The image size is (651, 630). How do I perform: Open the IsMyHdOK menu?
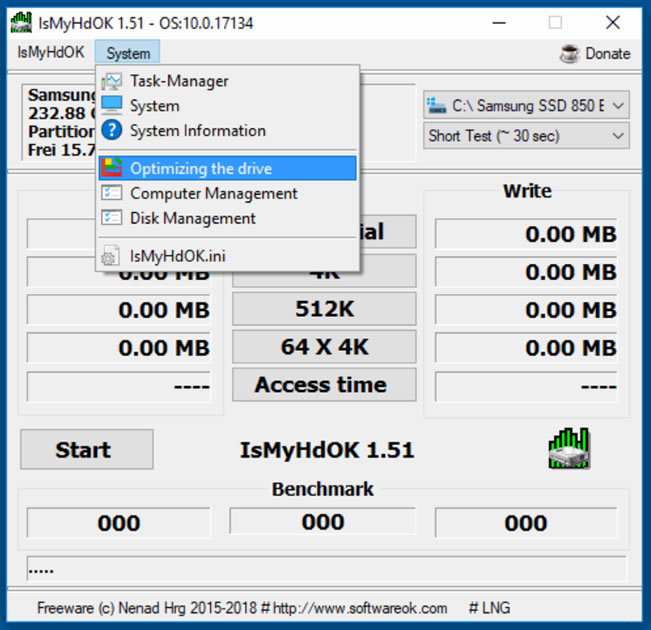coord(51,52)
